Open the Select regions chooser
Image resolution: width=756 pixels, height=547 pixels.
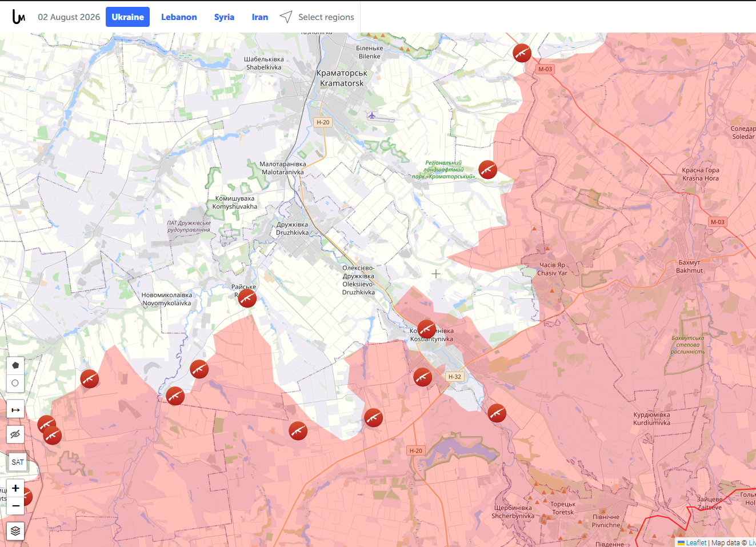(x=326, y=17)
